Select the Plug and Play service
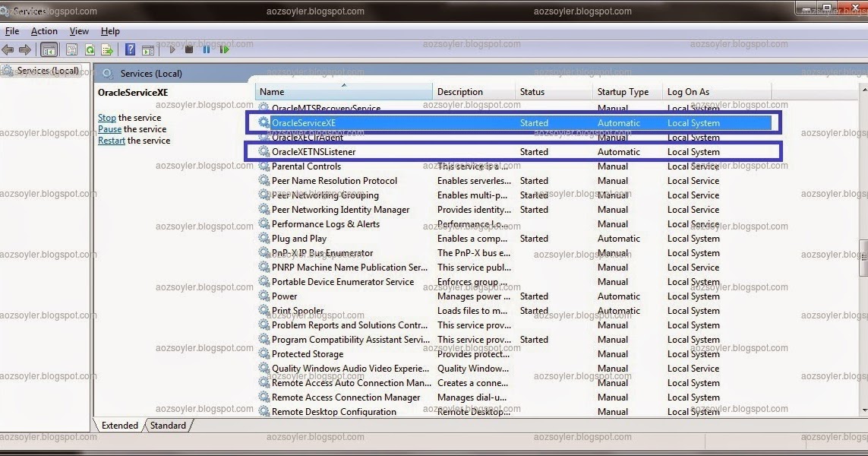Image resolution: width=868 pixels, height=456 pixels. [299, 238]
